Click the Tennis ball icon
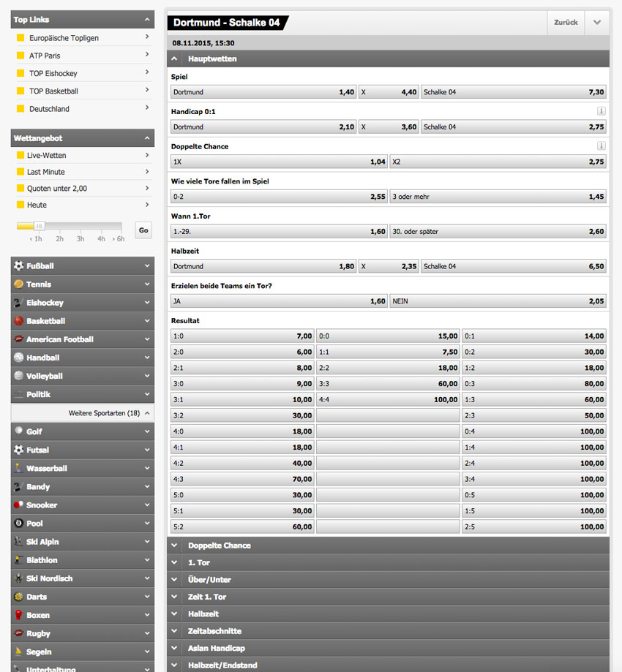The image size is (622, 672). [x=18, y=284]
